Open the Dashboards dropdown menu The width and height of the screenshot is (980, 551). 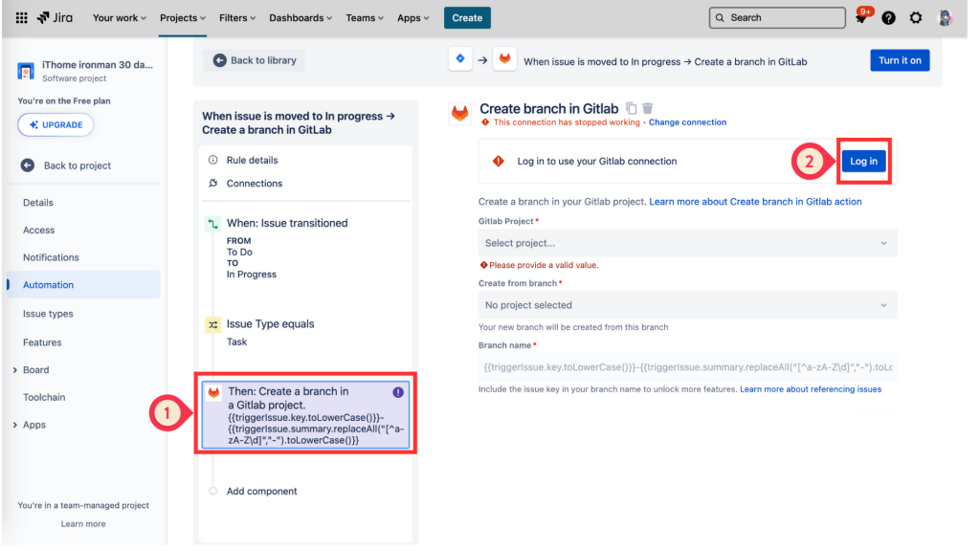301,17
